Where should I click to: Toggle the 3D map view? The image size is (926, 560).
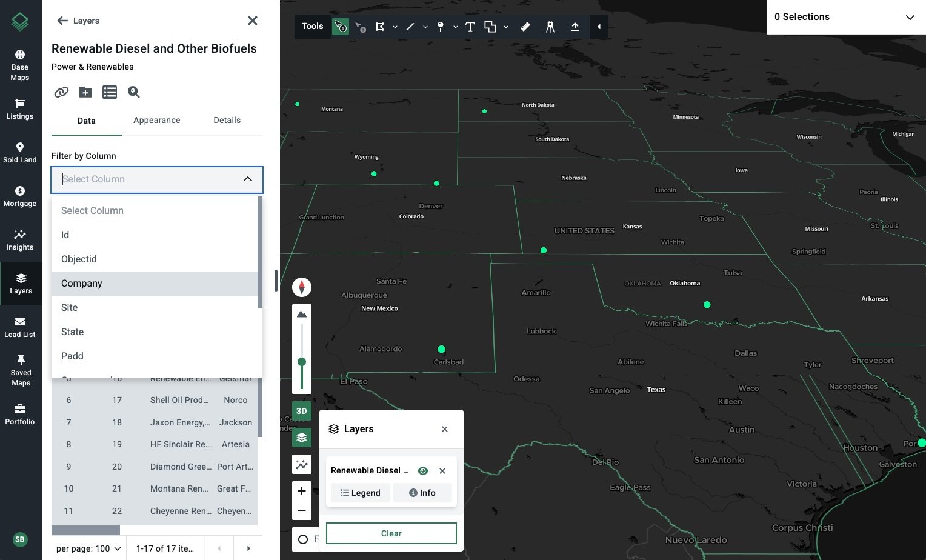coord(302,411)
